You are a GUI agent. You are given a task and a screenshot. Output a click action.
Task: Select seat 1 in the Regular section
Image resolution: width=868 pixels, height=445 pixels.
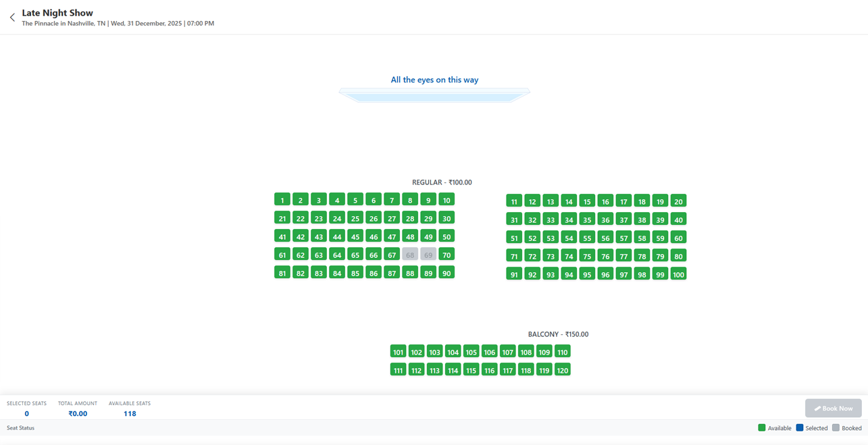[282, 199]
